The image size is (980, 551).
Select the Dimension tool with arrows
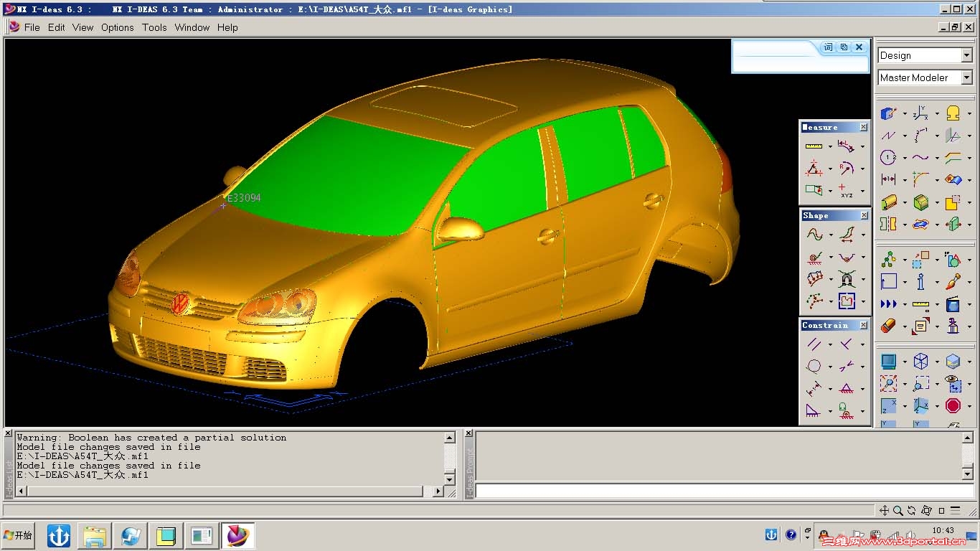[x=889, y=180]
